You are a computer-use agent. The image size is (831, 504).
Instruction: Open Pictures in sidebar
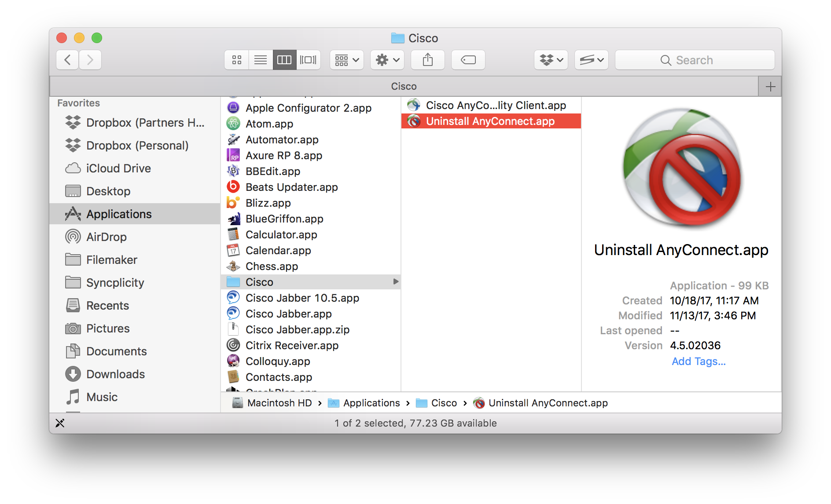[x=135, y=329]
